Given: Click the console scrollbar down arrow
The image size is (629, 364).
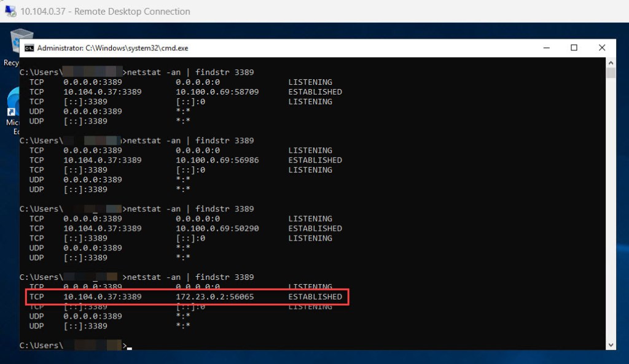Looking at the screenshot, I should tap(611, 345).
